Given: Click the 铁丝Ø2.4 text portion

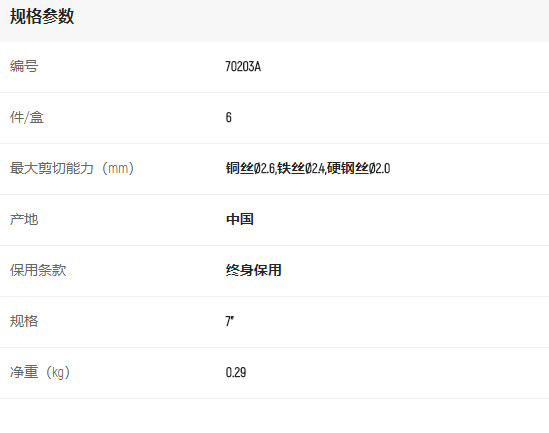Looking at the screenshot, I should 301,168.
